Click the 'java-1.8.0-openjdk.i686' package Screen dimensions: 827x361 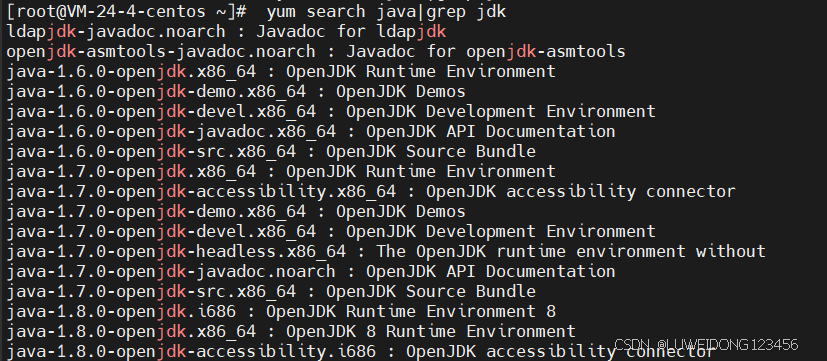[x=121, y=312]
